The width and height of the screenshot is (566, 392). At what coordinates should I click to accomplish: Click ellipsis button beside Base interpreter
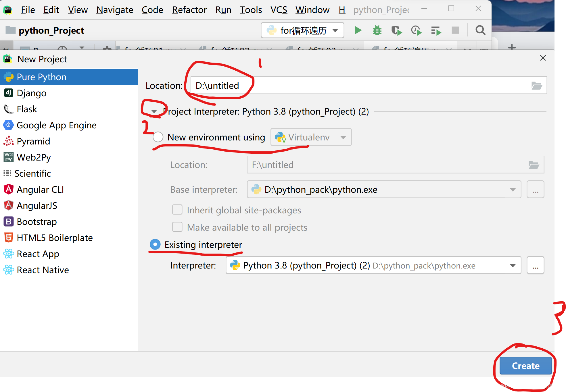point(535,189)
